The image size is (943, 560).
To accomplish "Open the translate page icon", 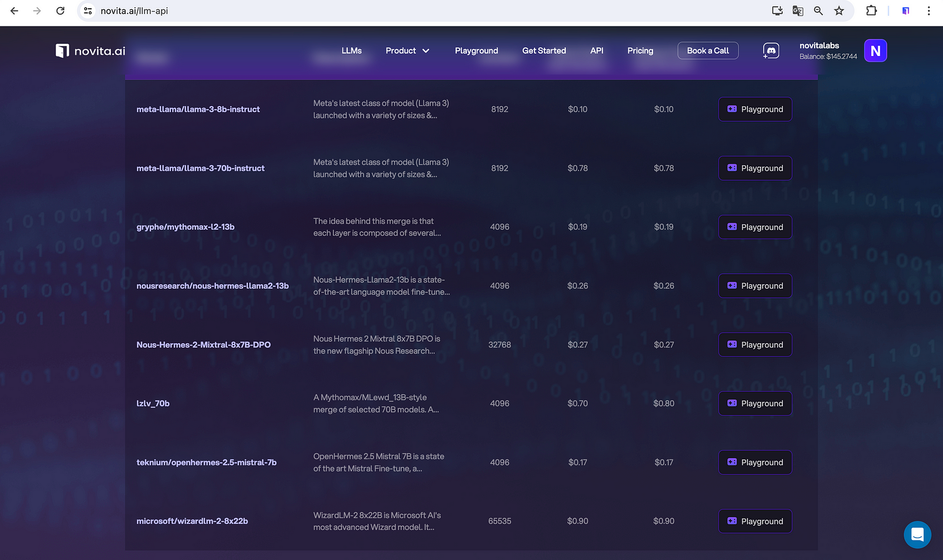I will coord(798,11).
